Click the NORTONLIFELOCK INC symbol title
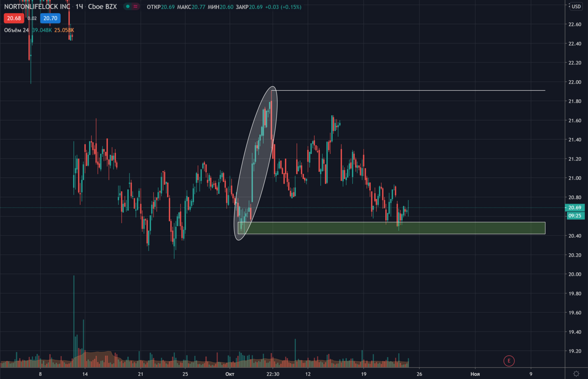The image size is (588, 379). point(37,7)
